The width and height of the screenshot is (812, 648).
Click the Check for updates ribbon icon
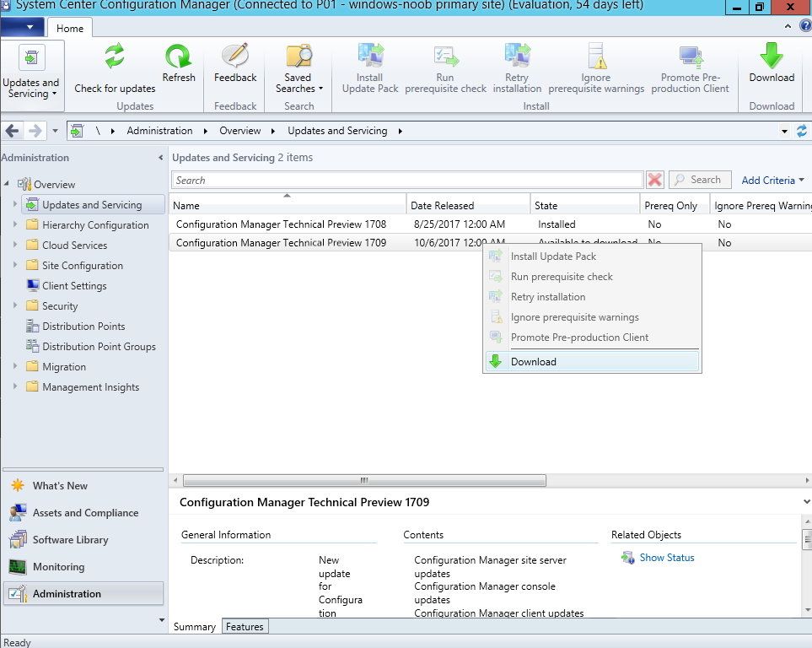click(115, 56)
